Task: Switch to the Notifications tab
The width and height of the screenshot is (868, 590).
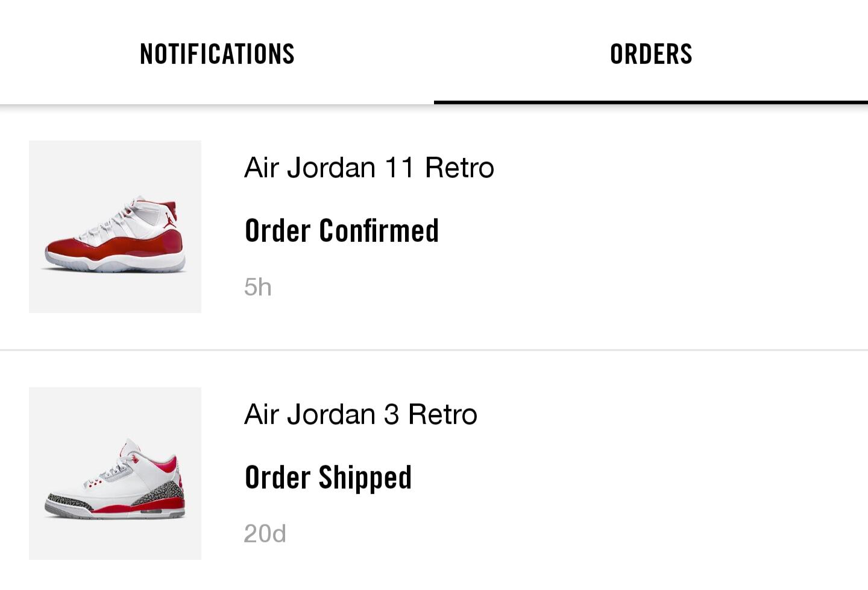Action: (217, 54)
